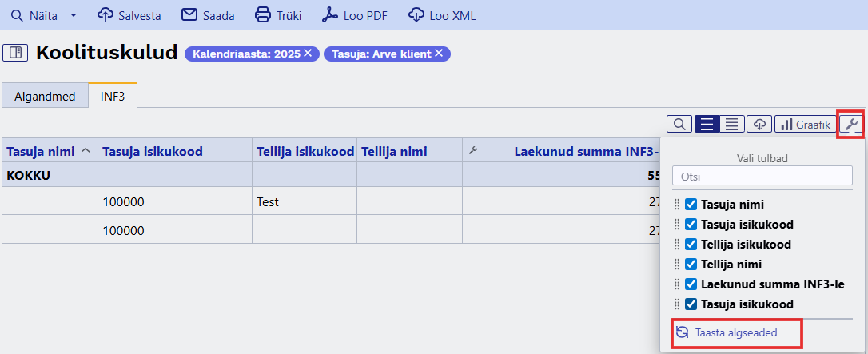Click the Otsi column search field
This screenshot has width=868, height=354.
tap(762, 177)
